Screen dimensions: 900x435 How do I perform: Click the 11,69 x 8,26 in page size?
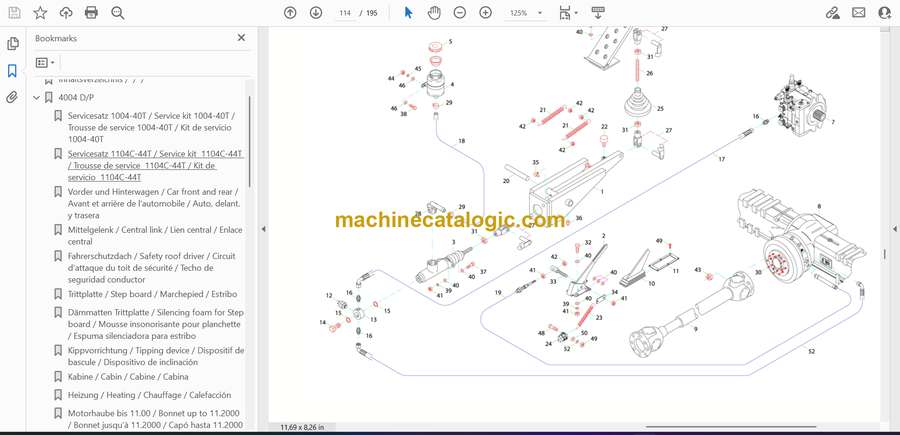click(302, 427)
